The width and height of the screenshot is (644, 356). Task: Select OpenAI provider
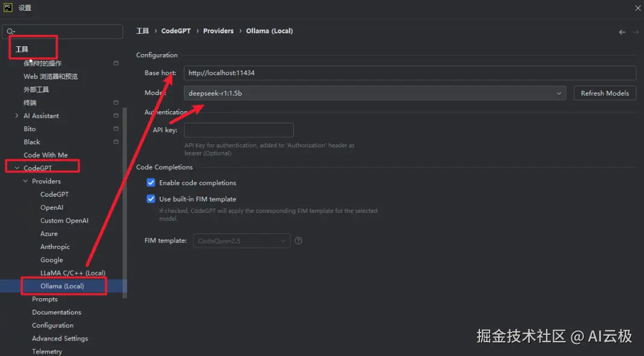click(52, 207)
